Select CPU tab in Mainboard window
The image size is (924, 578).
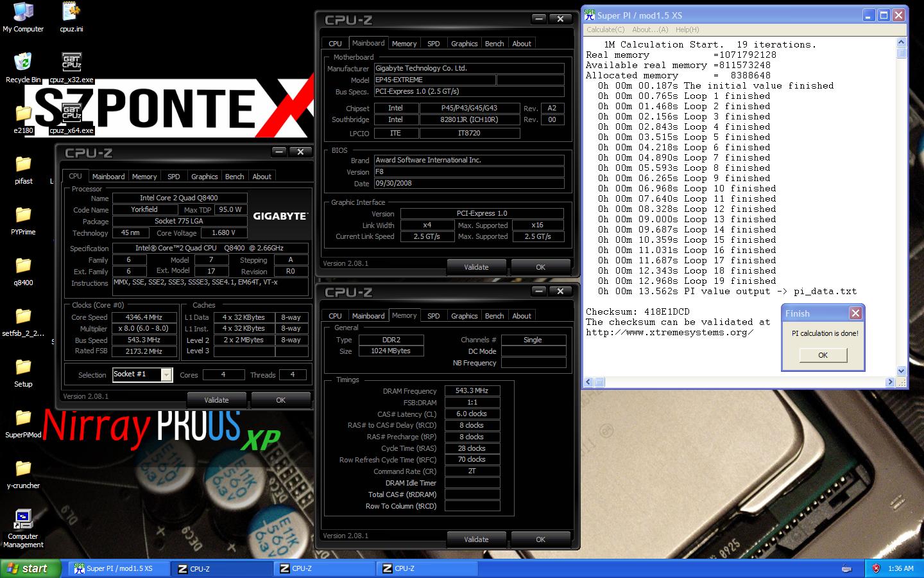335,44
